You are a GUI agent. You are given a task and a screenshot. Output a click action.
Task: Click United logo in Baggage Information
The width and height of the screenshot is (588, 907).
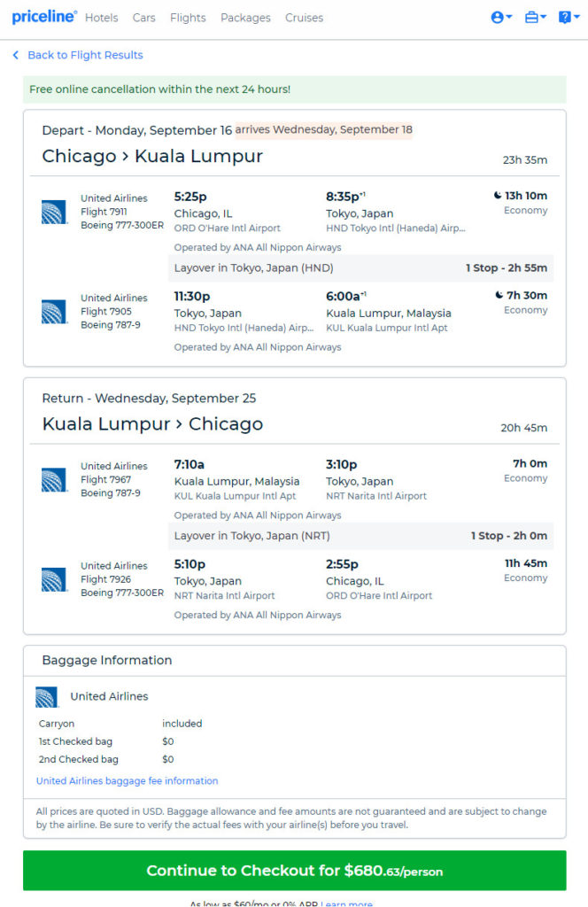tap(47, 697)
